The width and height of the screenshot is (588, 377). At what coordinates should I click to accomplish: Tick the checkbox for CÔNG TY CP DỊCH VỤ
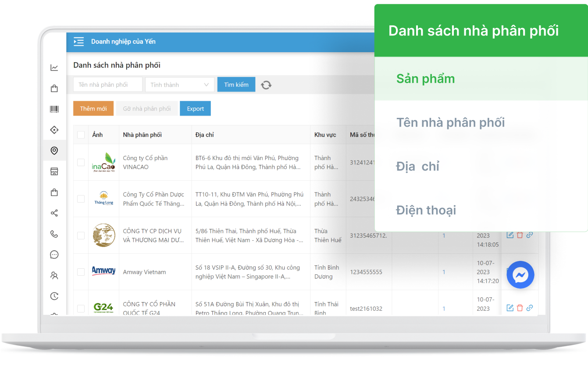(81, 235)
